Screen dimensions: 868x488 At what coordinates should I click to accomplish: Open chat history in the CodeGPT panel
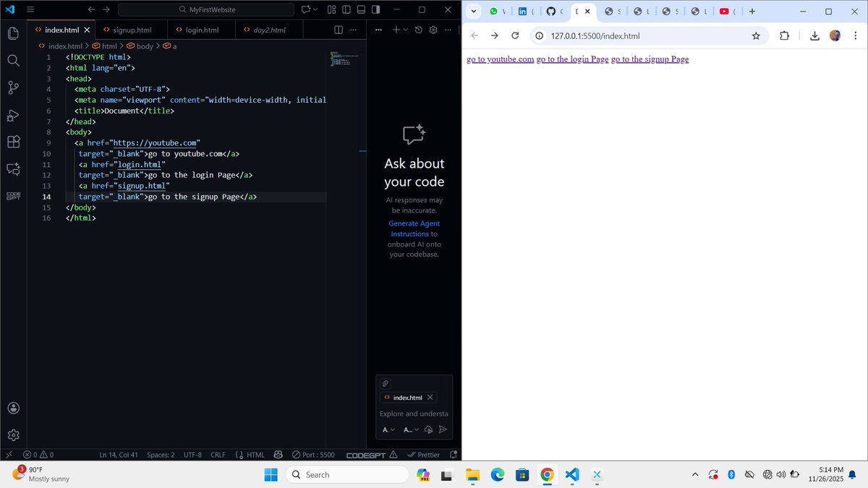pos(418,30)
